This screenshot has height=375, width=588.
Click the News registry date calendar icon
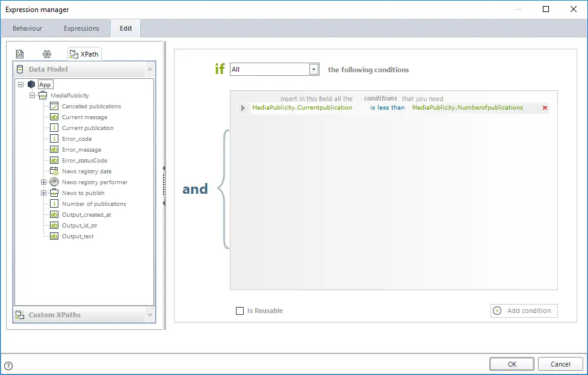[x=54, y=172]
